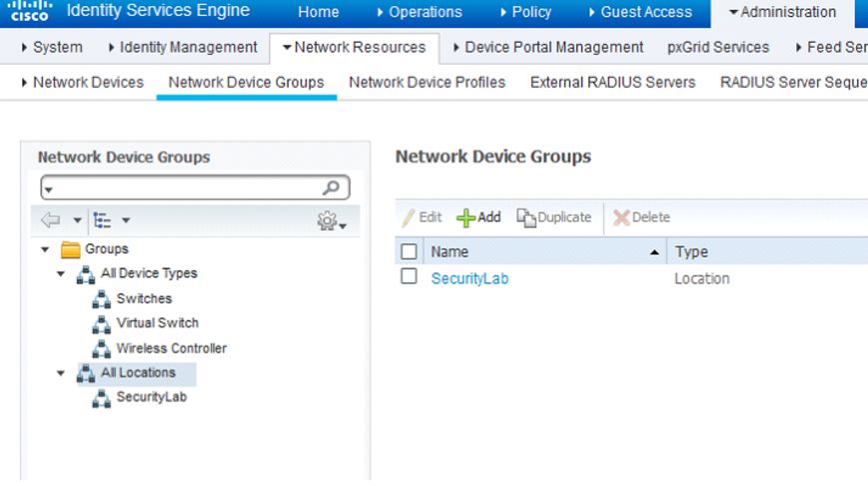Switch to Network Devices tab
868x486 pixels.
[x=83, y=83]
